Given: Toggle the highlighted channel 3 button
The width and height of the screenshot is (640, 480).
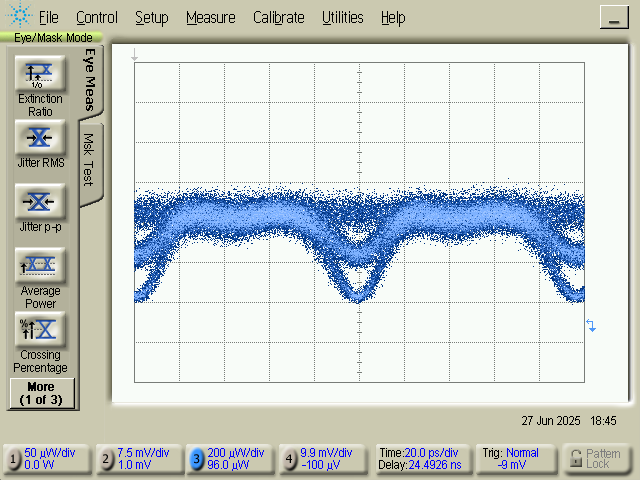Looking at the screenshot, I should tap(197, 459).
